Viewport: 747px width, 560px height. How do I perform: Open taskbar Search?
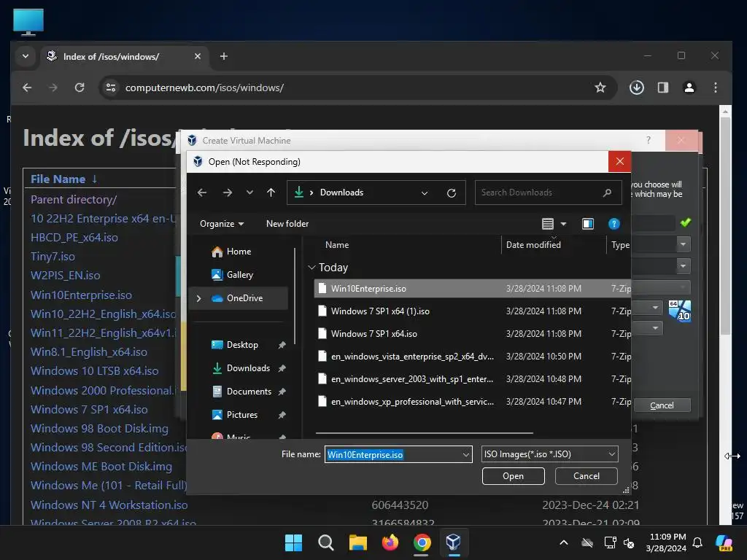tap(326, 542)
